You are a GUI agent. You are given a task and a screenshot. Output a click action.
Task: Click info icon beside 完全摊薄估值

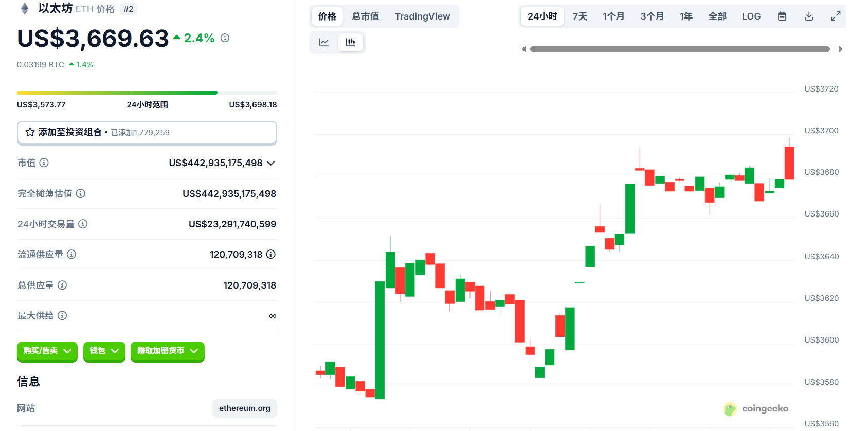point(81,193)
